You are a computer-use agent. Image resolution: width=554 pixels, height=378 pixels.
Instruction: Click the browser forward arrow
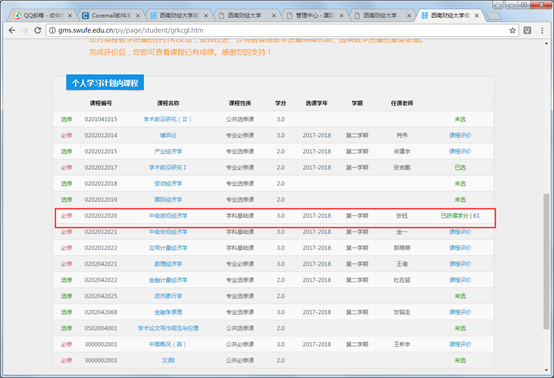pos(25,30)
